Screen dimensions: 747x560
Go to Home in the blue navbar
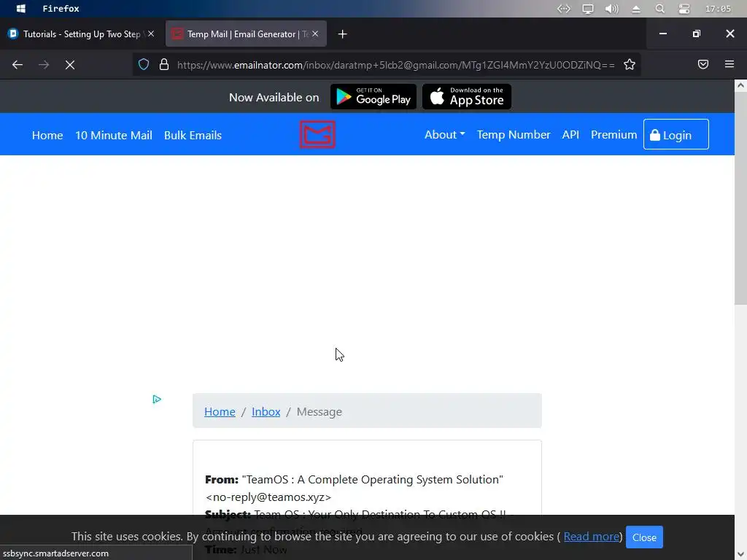[47, 135]
